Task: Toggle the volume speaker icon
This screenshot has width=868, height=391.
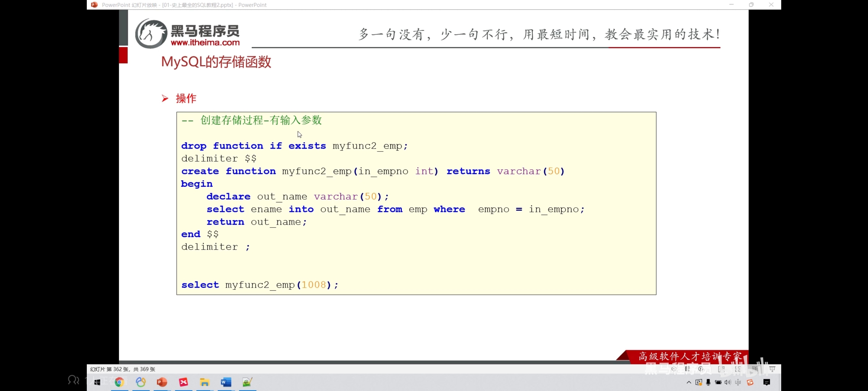Action: click(728, 382)
